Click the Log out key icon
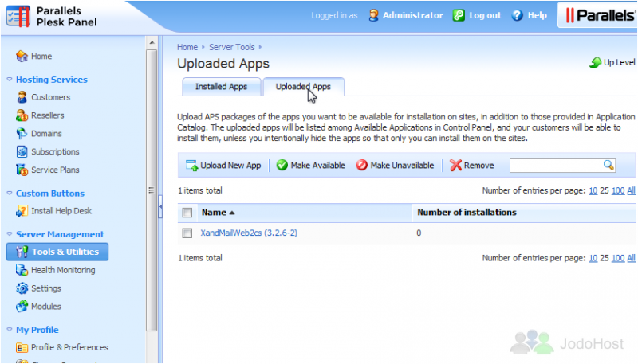Image resolution: width=638 pixels, height=364 pixels. (x=459, y=15)
